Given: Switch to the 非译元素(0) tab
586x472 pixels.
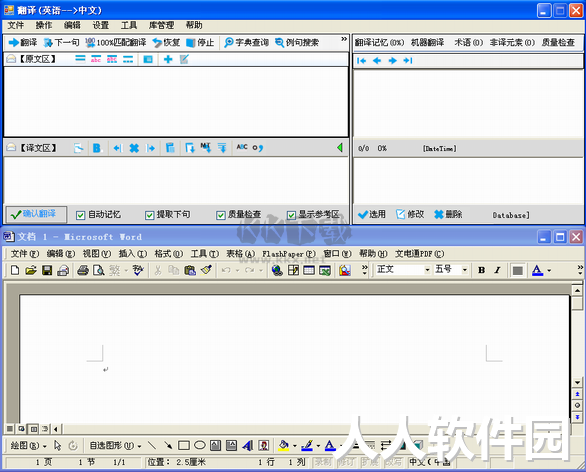Looking at the screenshot, I should [x=512, y=43].
